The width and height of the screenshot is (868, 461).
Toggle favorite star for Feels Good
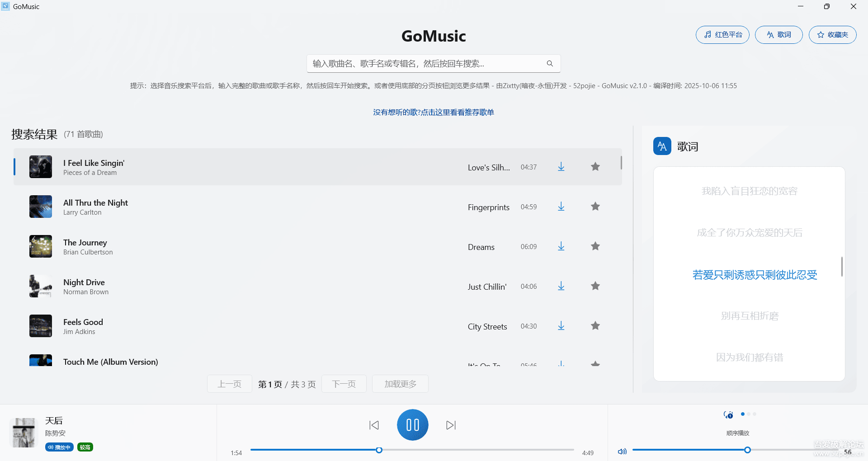click(x=595, y=326)
